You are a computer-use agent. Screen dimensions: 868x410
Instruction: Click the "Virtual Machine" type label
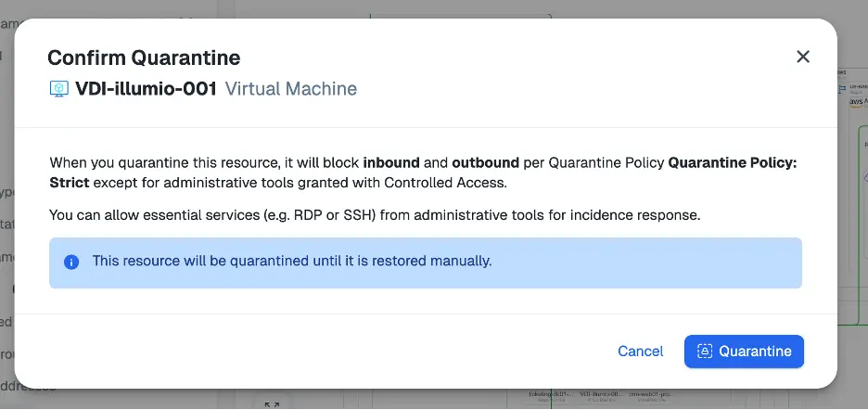(290, 89)
